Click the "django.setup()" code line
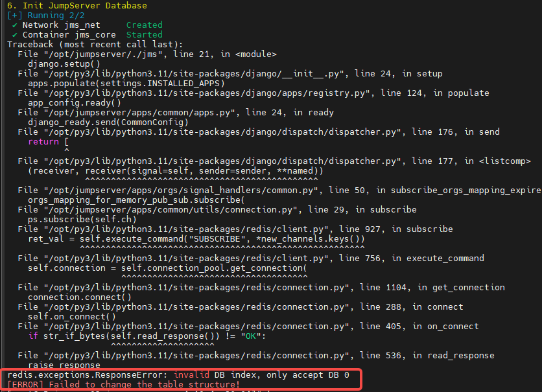 tap(64, 64)
